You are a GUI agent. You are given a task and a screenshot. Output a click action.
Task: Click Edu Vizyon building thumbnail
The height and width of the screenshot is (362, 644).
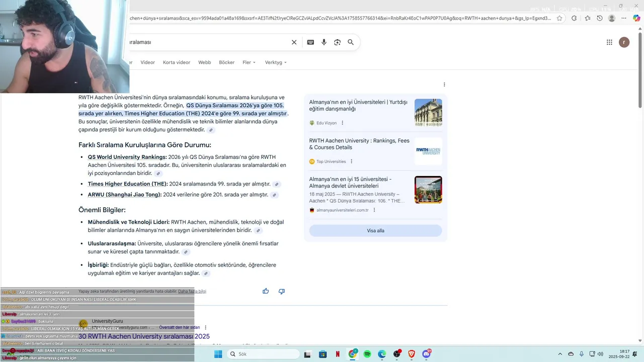[x=428, y=113]
